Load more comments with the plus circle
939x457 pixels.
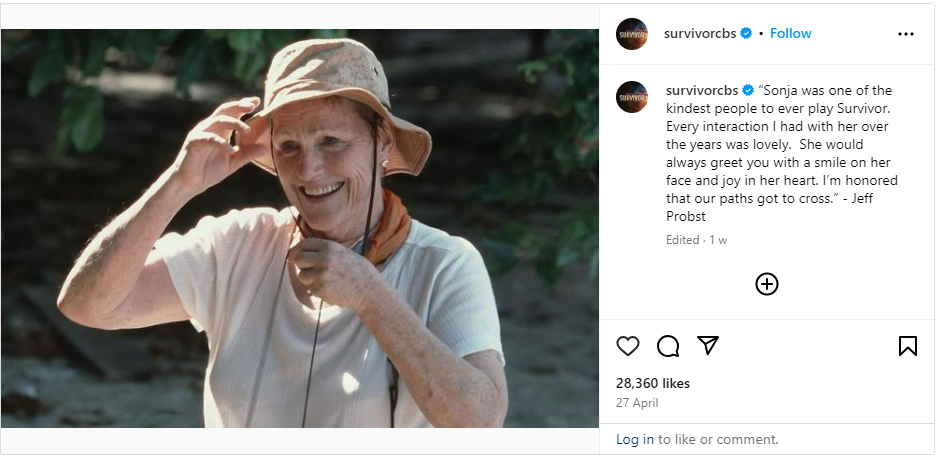coord(766,284)
